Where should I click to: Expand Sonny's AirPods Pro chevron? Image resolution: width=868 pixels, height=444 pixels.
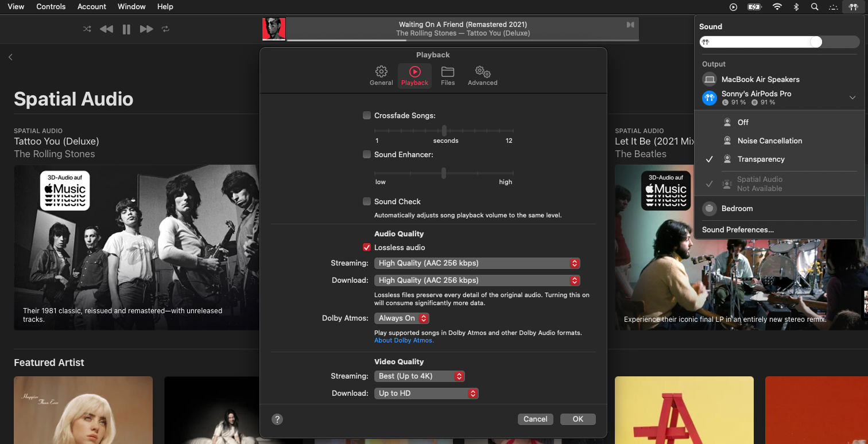[x=852, y=98]
